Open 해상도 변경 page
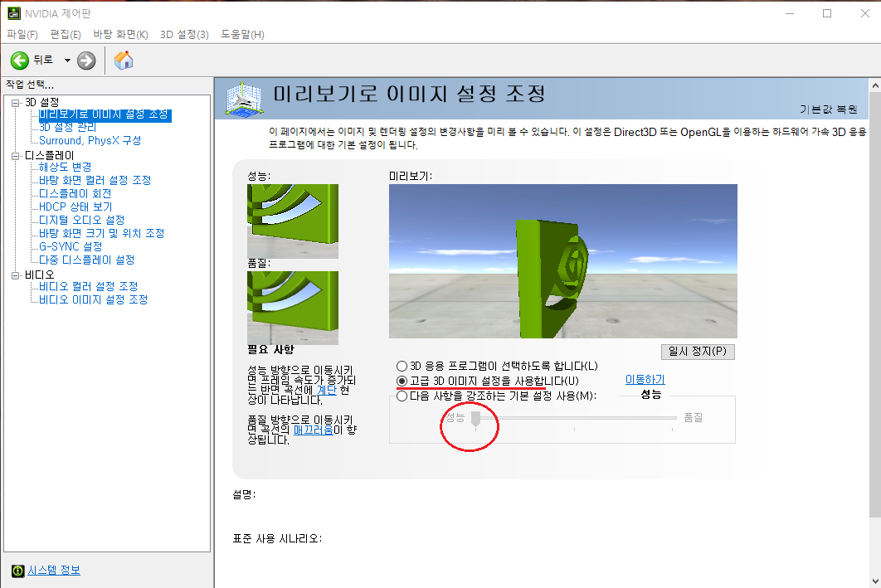 coord(65,167)
